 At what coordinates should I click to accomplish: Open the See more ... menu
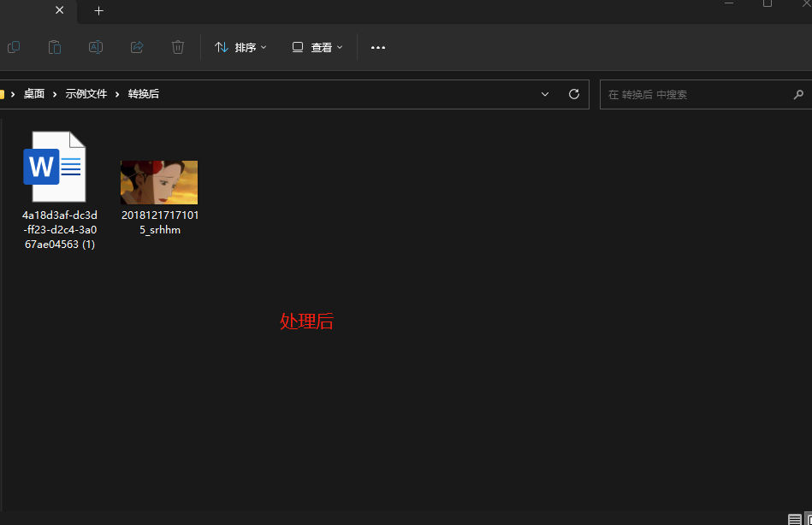pyautogui.click(x=377, y=47)
